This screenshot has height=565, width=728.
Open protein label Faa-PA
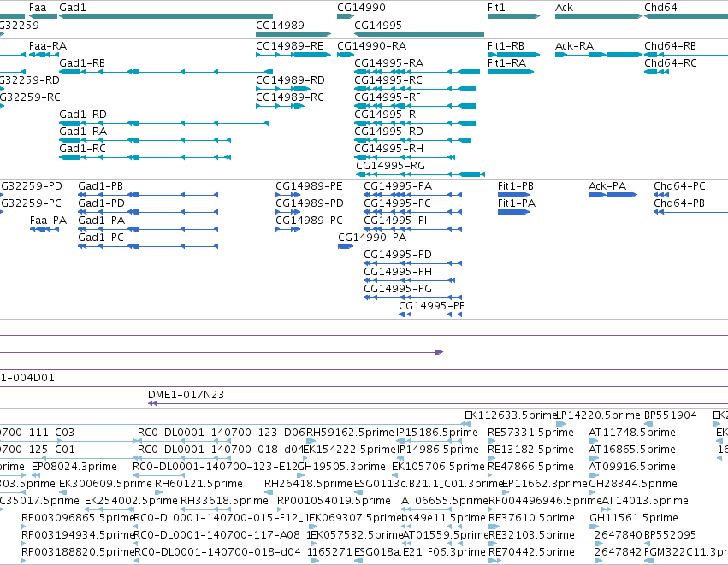point(48,221)
